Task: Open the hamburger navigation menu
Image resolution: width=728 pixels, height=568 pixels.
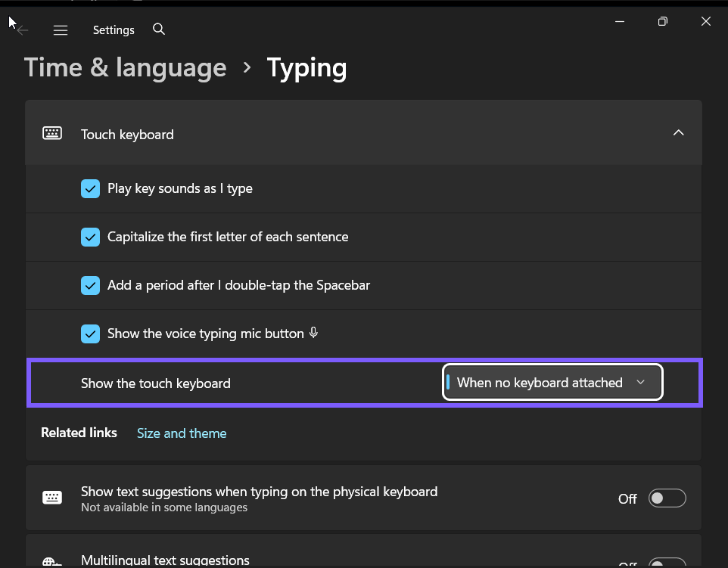Action: (61, 30)
